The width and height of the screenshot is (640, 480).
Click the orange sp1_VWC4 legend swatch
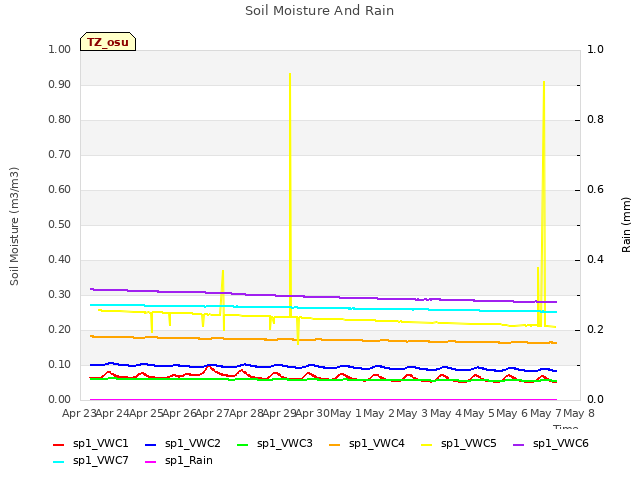click(335, 445)
